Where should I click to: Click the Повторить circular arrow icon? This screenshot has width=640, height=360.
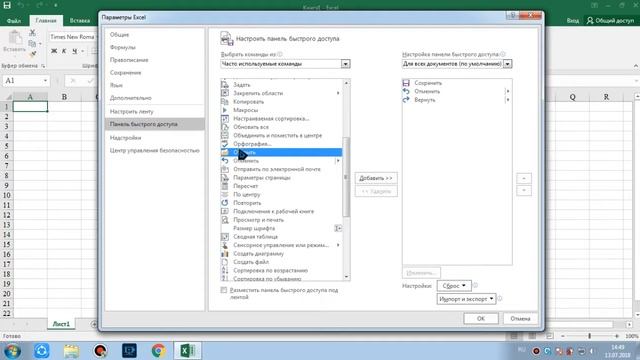pyautogui.click(x=224, y=203)
